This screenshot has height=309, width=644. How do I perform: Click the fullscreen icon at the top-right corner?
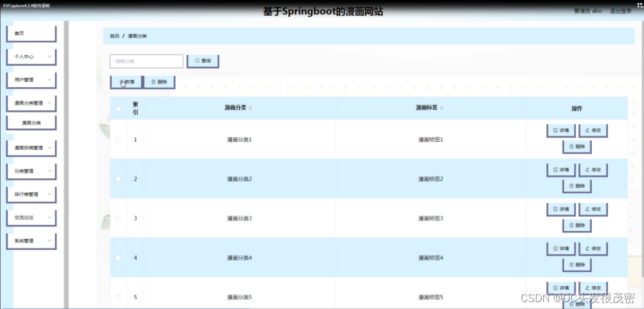point(639,5)
